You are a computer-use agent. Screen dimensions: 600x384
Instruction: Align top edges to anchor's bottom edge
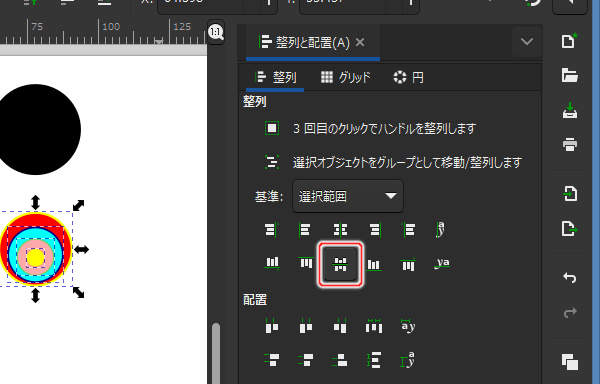[408, 264]
